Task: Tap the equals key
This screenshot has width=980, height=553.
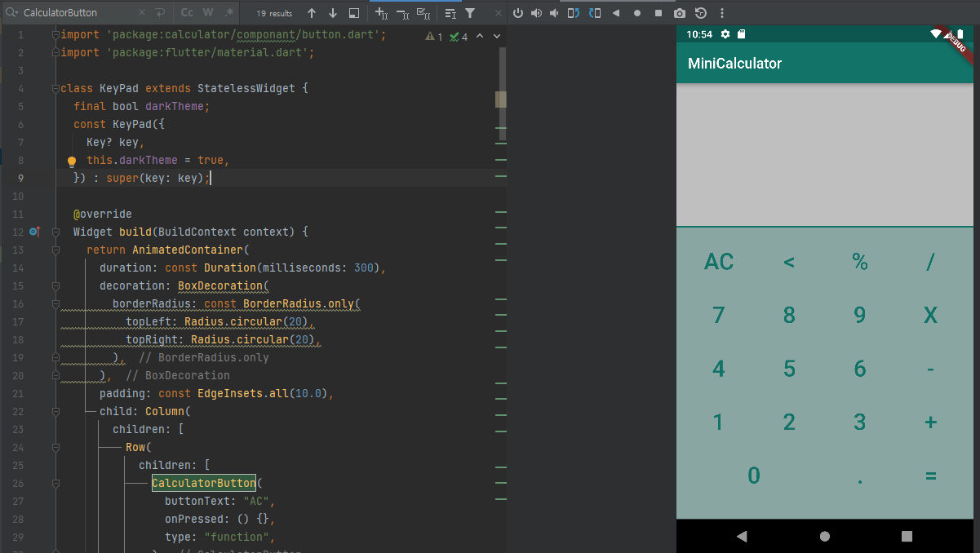Action: (930, 476)
